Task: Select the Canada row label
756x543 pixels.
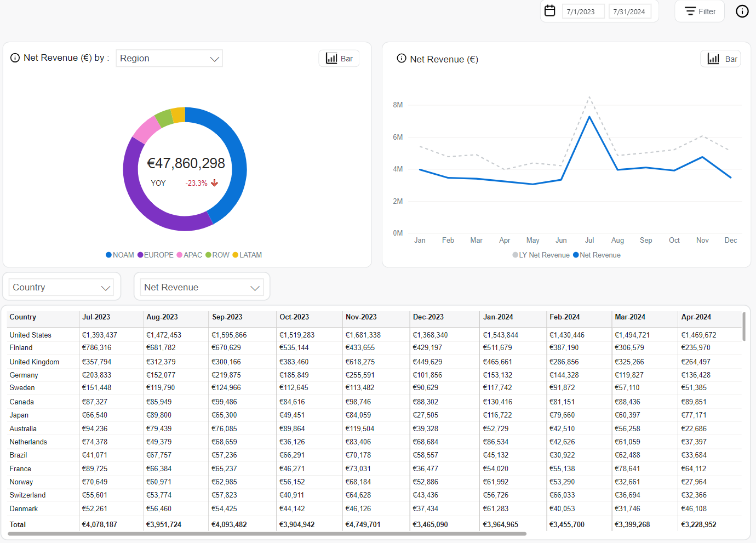Action: 21,402
